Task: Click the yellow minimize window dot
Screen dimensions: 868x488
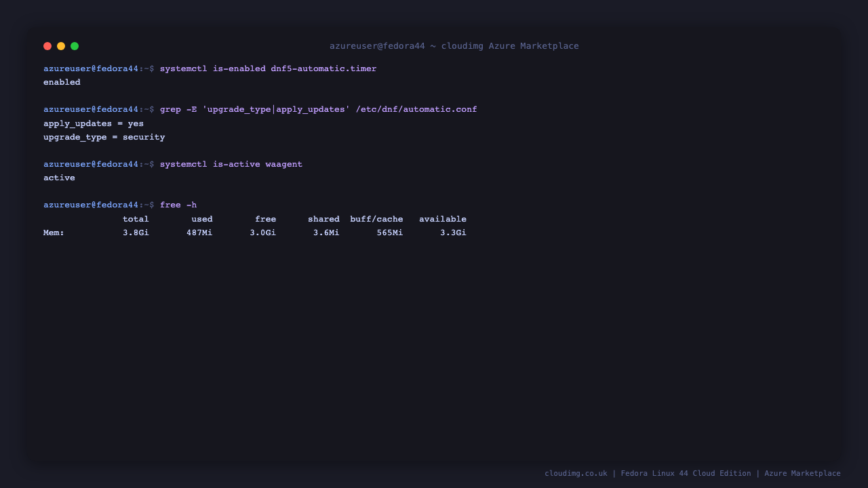Action: (61, 46)
